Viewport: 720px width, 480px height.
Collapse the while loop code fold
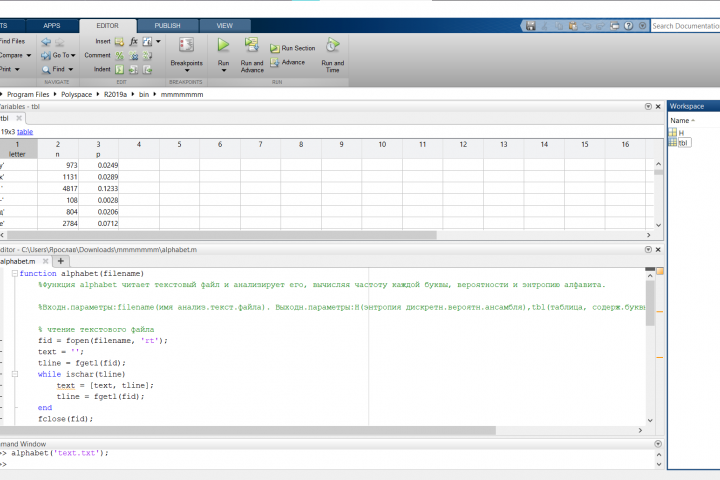[x=15, y=374]
